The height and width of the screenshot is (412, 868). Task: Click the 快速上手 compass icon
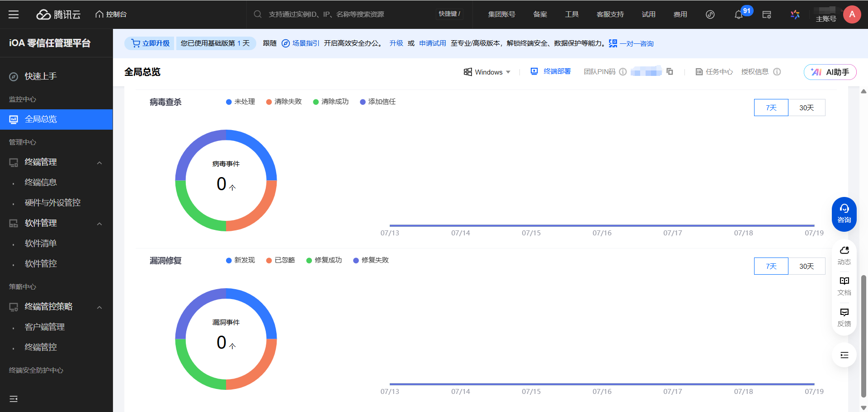pos(14,76)
